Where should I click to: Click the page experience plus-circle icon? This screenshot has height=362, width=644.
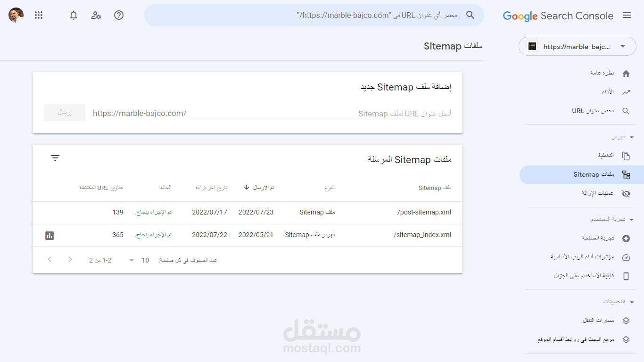(626, 239)
